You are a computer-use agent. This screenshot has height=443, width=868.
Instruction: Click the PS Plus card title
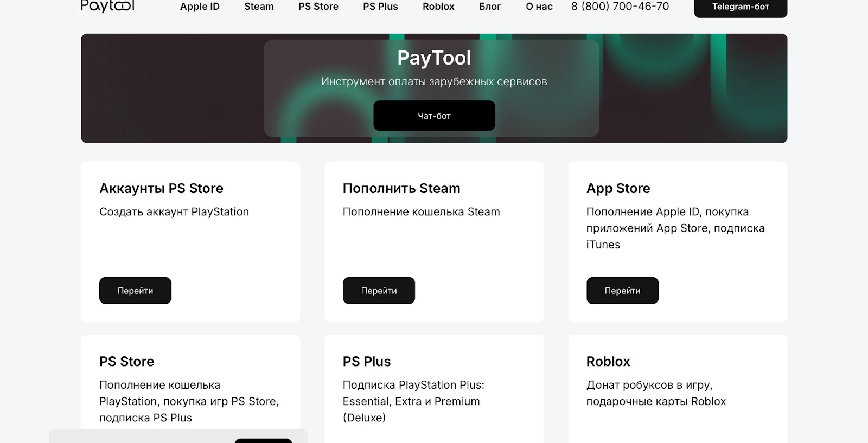[x=367, y=361]
